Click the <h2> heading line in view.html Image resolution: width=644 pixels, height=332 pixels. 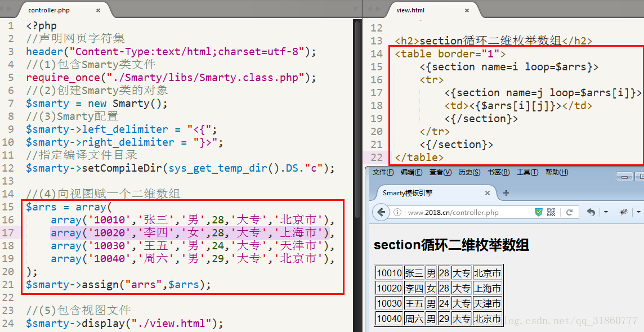494,41
